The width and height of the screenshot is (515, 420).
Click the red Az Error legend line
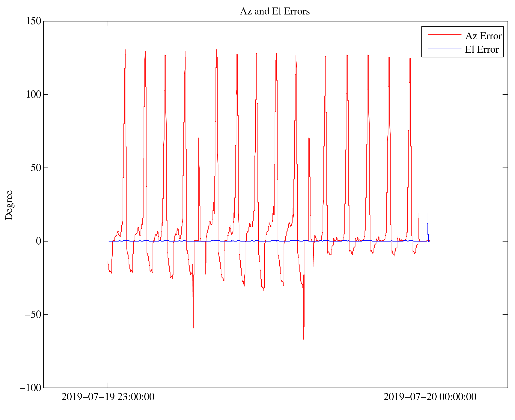tap(444, 35)
